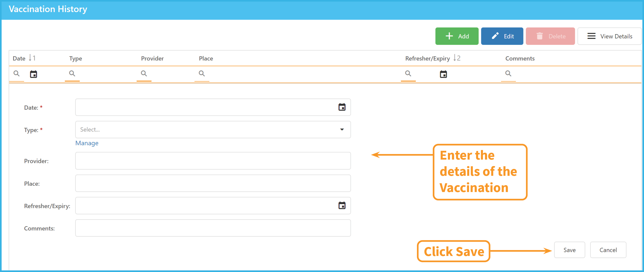
Task: Sort by the Place column header
Action: coord(206,58)
